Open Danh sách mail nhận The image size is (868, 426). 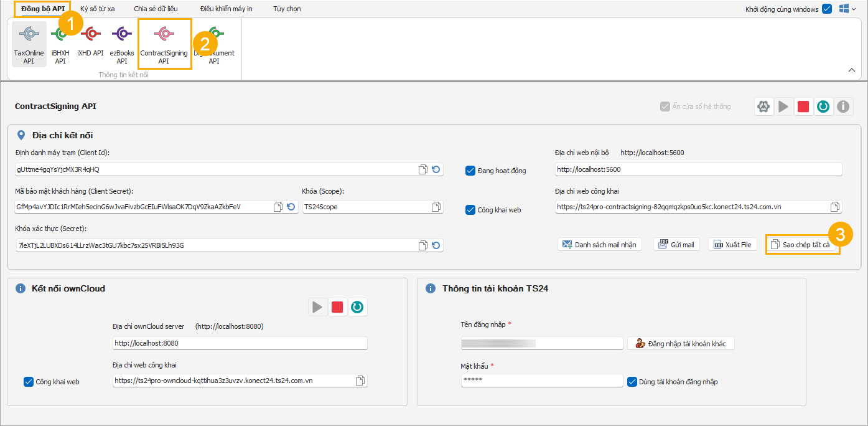point(600,245)
